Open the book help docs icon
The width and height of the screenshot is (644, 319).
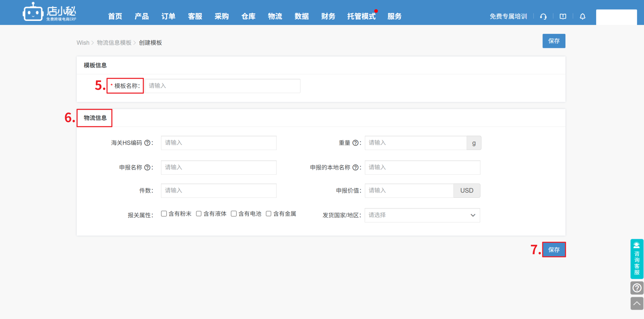pos(563,16)
